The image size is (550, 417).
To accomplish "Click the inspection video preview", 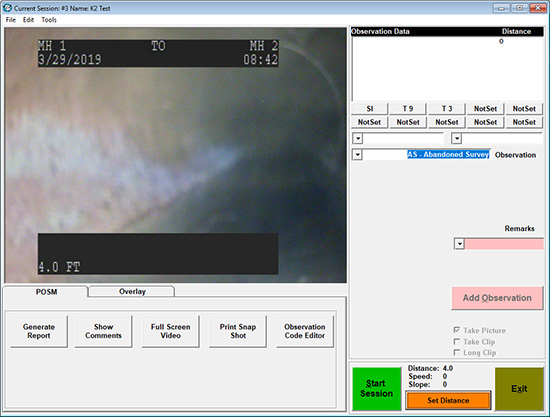I will click(x=175, y=155).
